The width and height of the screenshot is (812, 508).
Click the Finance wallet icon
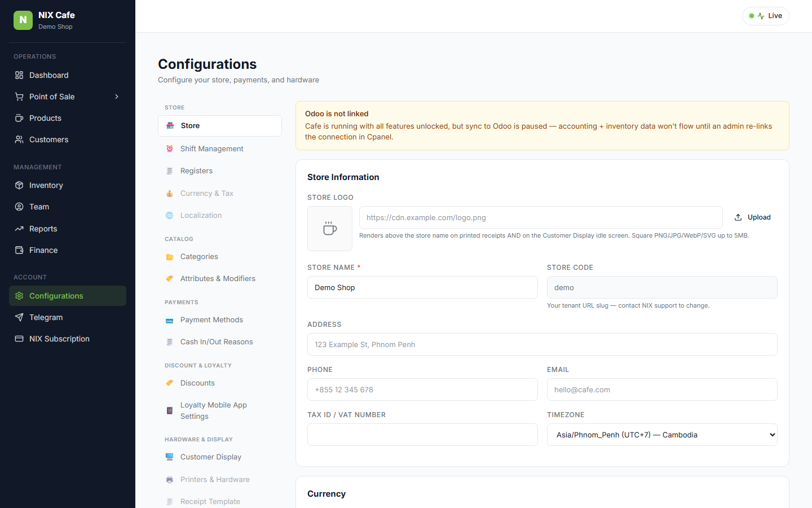tap(19, 250)
